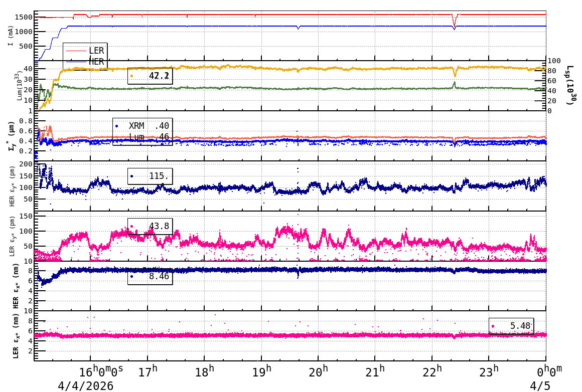Viewport: 582px width, 392px height.
Task: Click the pink dot in 5.48 legend
Action: click(x=493, y=326)
